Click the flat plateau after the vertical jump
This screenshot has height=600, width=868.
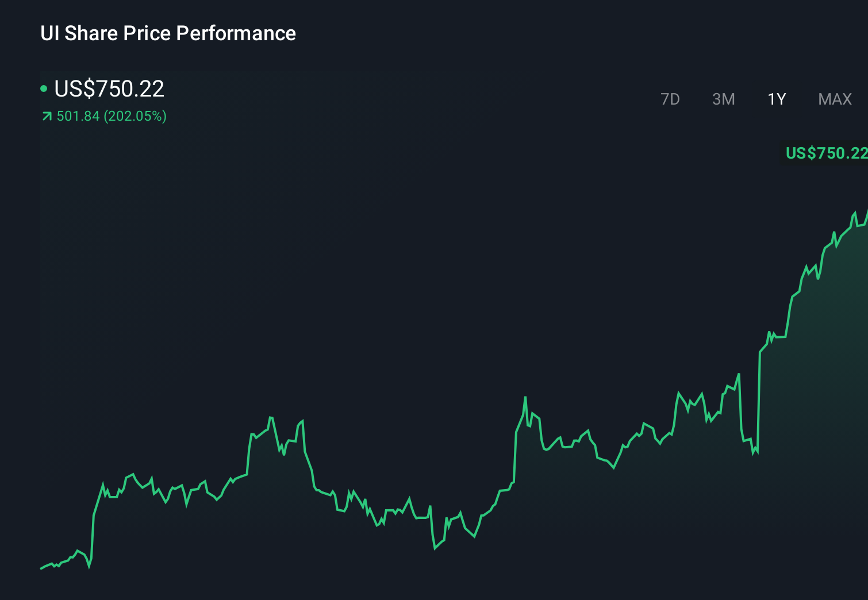coord(780,337)
